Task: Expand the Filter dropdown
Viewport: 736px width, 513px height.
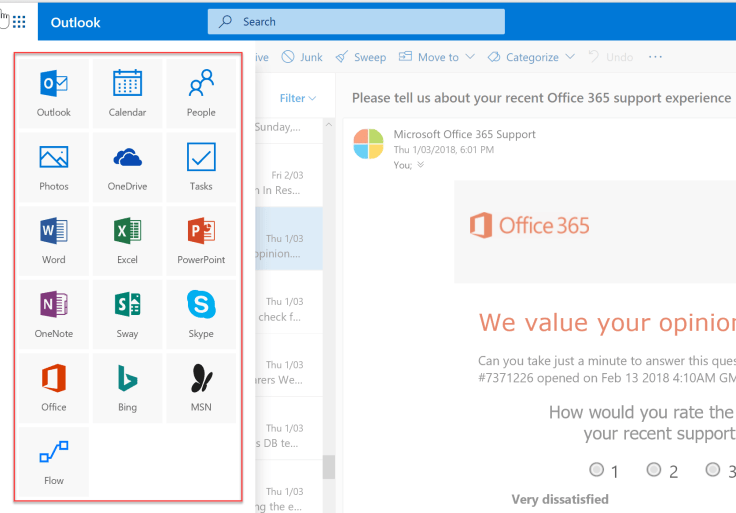Action: 298,98
